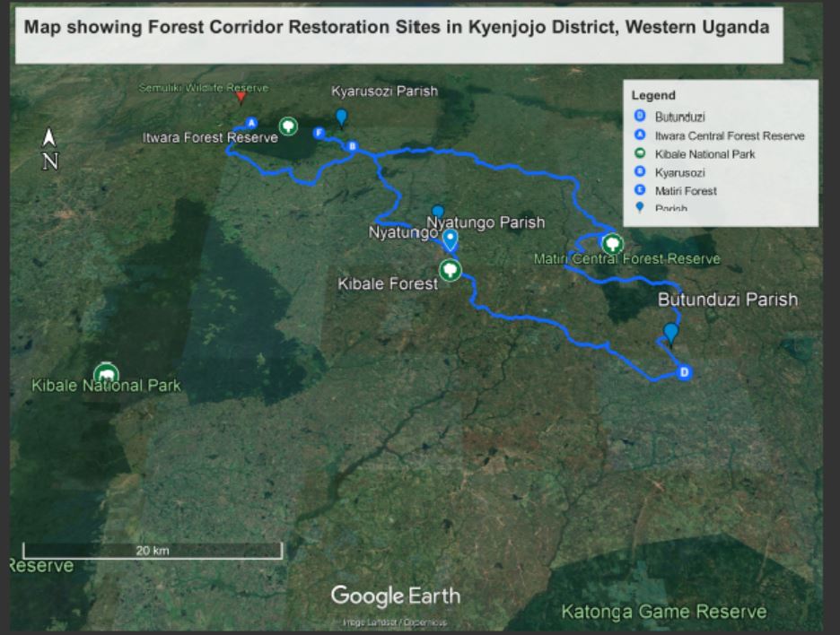Click the 20 km scale bar
The width and height of the screenshot is (840, 635).
[153, 551]
